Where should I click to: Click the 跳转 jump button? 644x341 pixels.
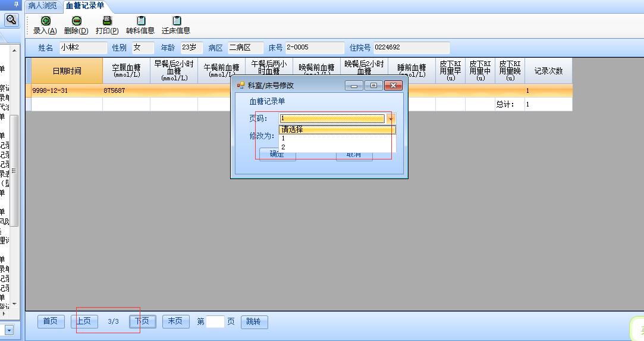(x=255, y=322)
